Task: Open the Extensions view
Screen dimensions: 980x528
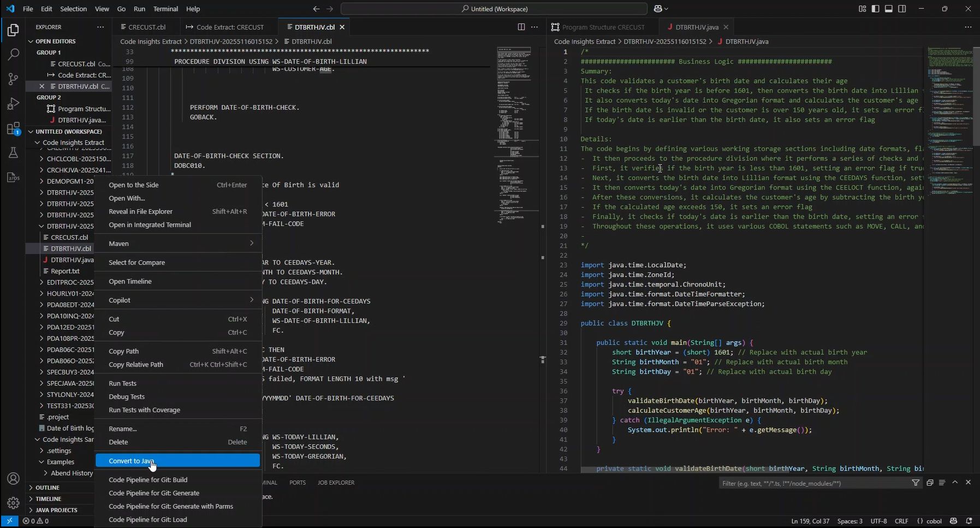Action: pyautogui.click(x=13, y=129)
